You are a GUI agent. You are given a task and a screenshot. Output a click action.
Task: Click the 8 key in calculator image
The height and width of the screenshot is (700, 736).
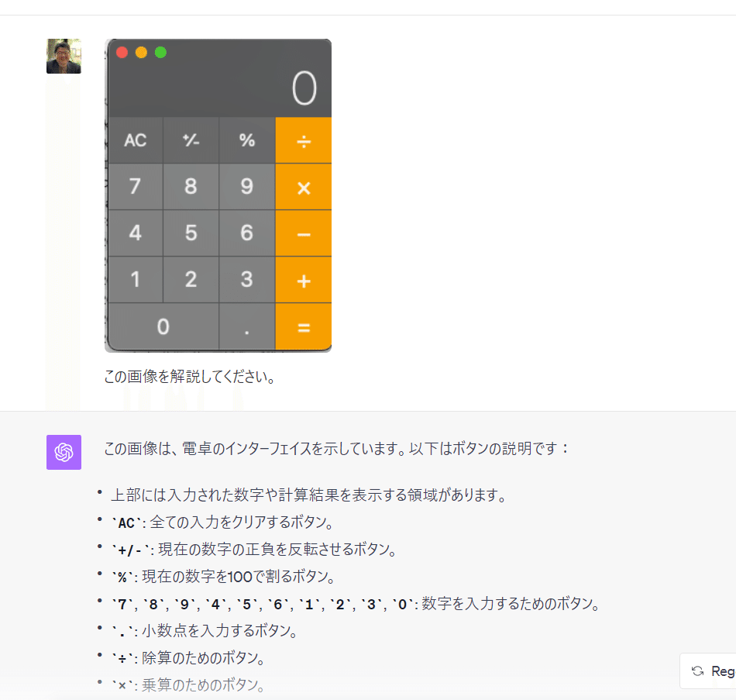(x=191, y=187)
